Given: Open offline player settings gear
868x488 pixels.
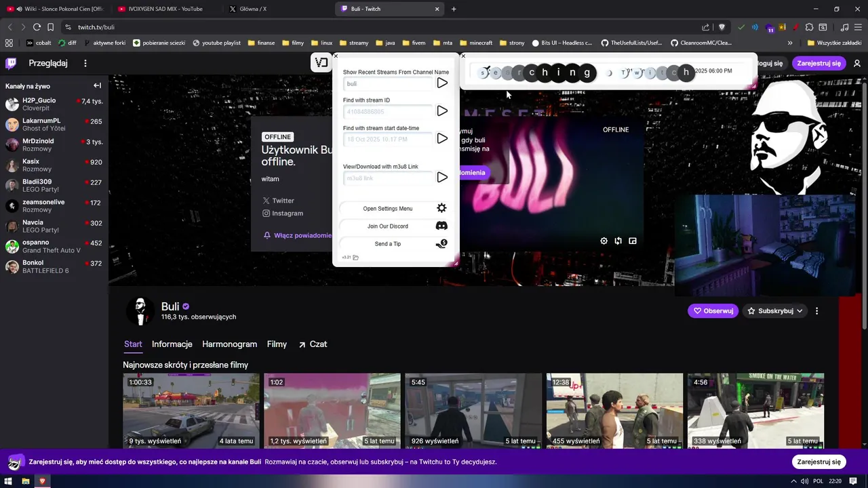Looking at the screenshot, I should (604, 241).
